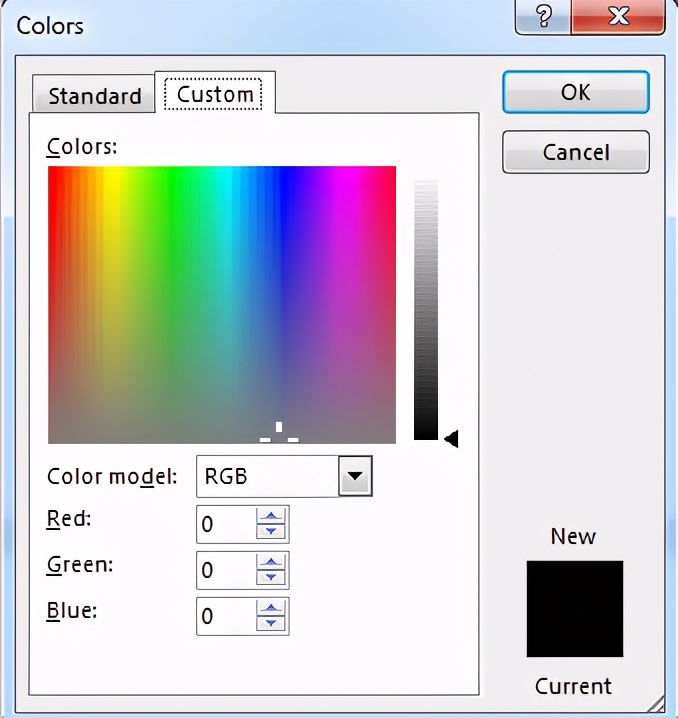Click the black luminance slider arrow
The image size is (678, 718).
click(451, 439)
